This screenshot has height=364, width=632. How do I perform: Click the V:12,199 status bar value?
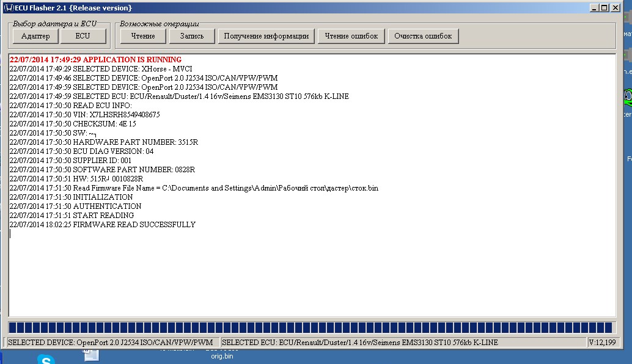(603, 343)
